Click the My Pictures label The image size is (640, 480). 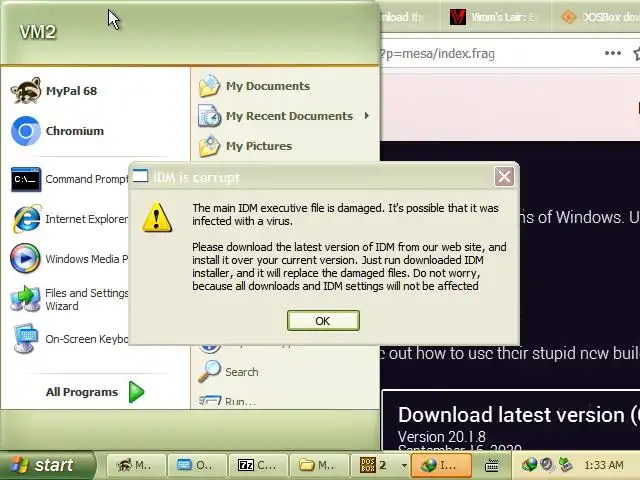coord(259,146)
